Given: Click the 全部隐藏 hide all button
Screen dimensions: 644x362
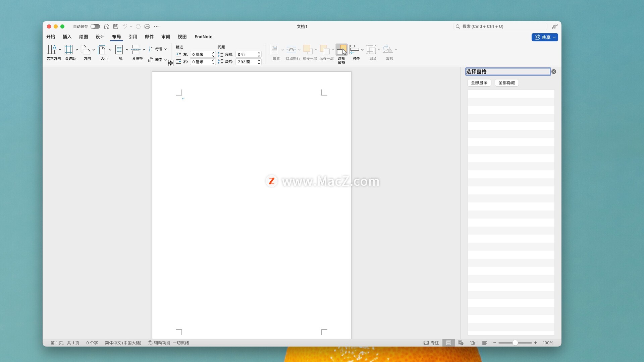Looking at the screenshot, I should [506, 83].
